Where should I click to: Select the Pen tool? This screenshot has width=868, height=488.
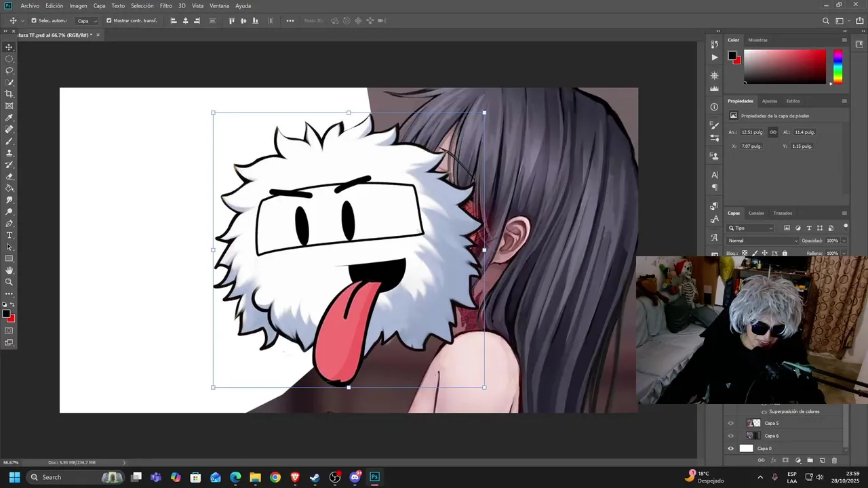tap(9, 224)
